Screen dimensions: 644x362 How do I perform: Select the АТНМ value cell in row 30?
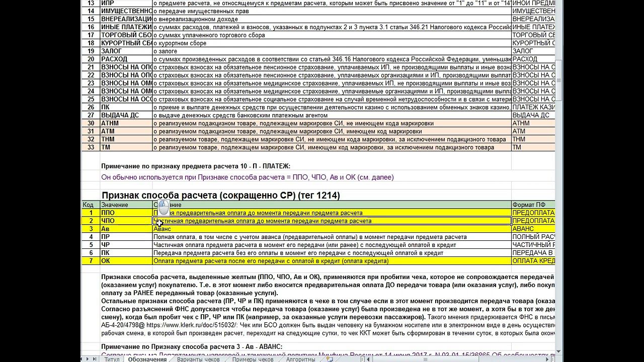tap(126, 123)
